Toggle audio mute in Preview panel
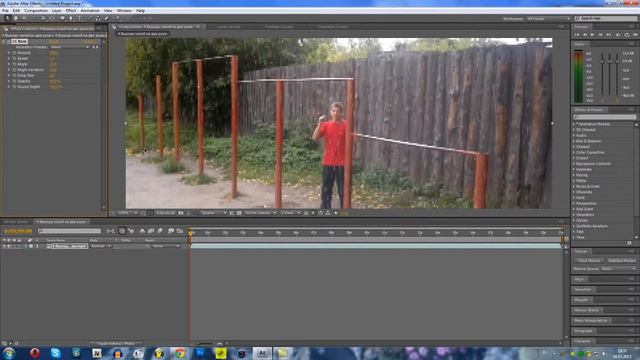 (x=618, y=35)
